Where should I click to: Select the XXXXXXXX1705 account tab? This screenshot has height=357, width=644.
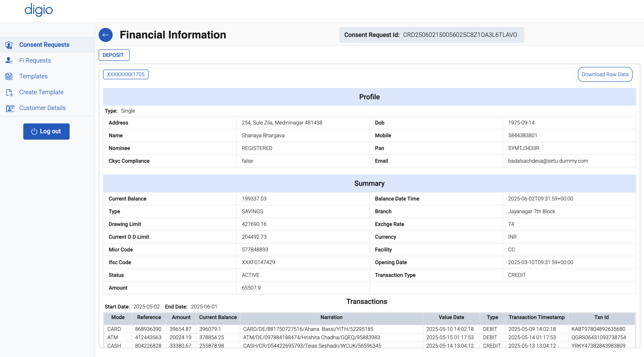(x=125, y=74)
